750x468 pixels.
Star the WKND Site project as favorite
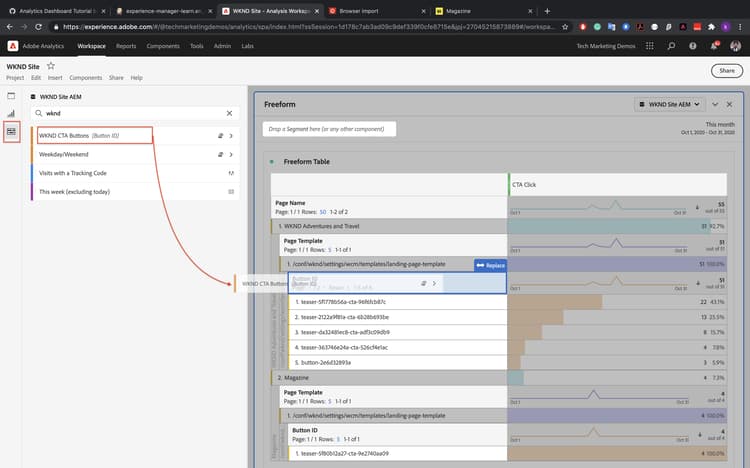51,66
